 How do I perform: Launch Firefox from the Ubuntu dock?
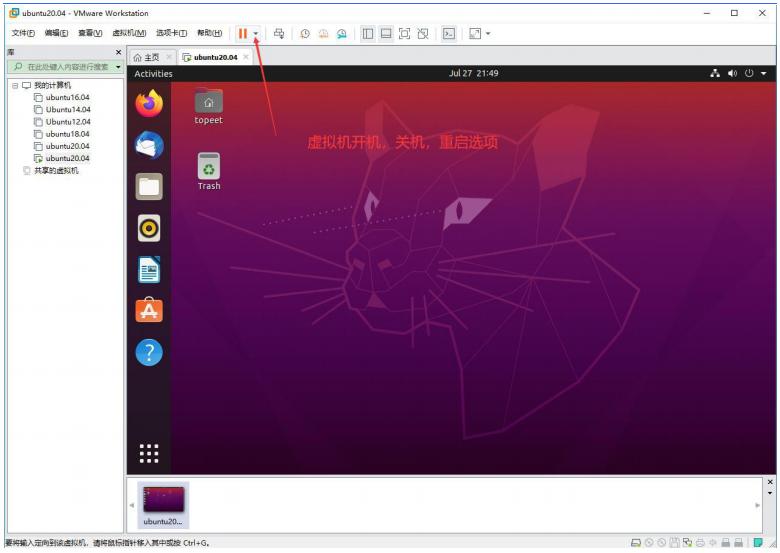coord(149,103)
